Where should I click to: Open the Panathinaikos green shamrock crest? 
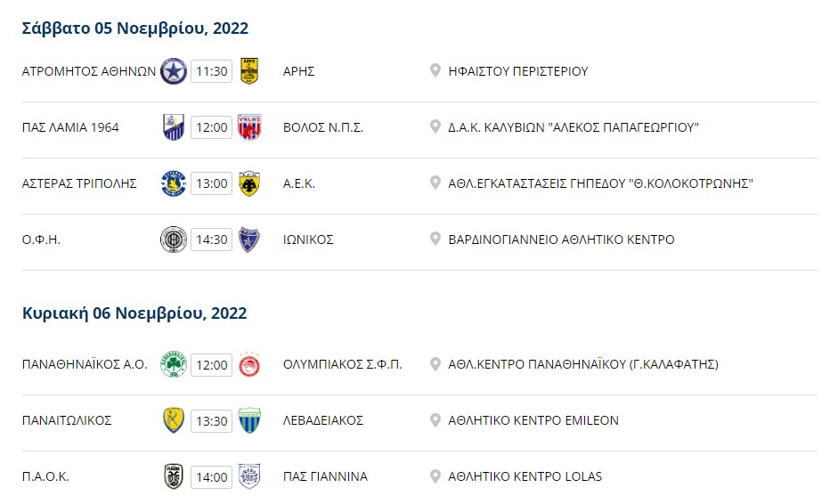174,364
